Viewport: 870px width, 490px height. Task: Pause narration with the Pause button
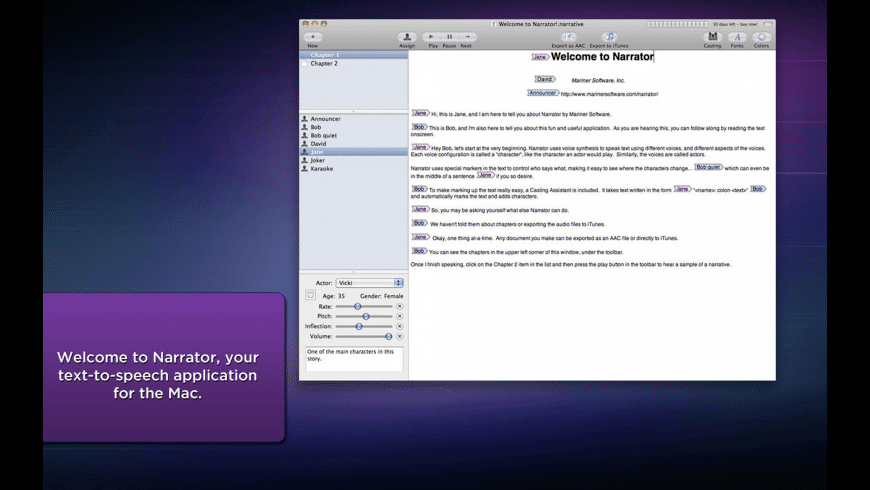pyautogui.click(x=449, y=37)
